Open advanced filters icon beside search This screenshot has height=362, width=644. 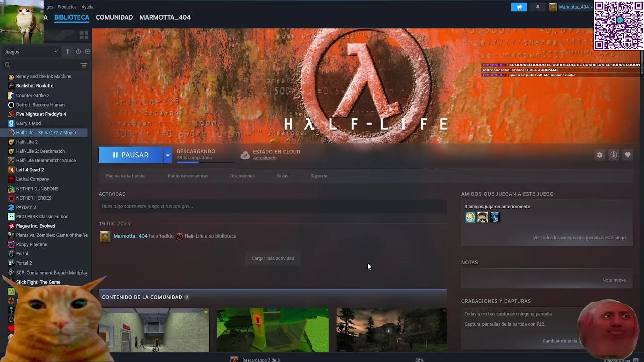84,65
